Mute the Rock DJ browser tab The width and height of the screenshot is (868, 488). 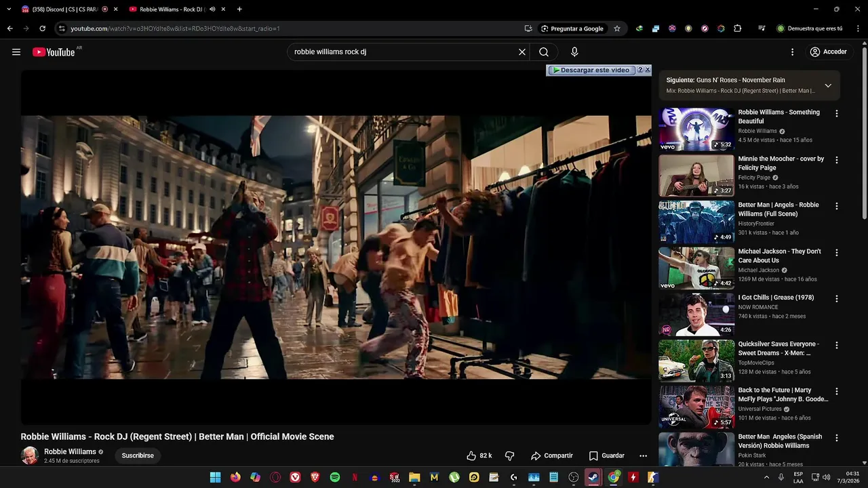click(x=212, y=9)
